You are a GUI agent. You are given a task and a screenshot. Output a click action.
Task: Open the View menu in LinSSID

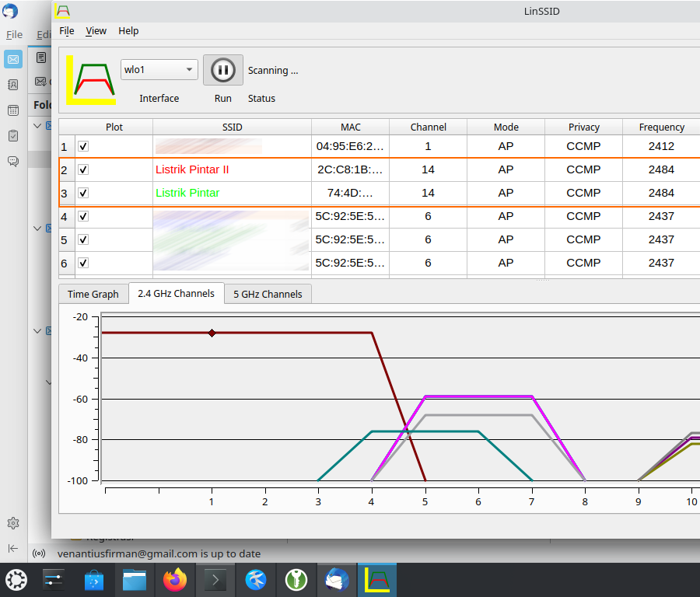click(x=96, y=31)
